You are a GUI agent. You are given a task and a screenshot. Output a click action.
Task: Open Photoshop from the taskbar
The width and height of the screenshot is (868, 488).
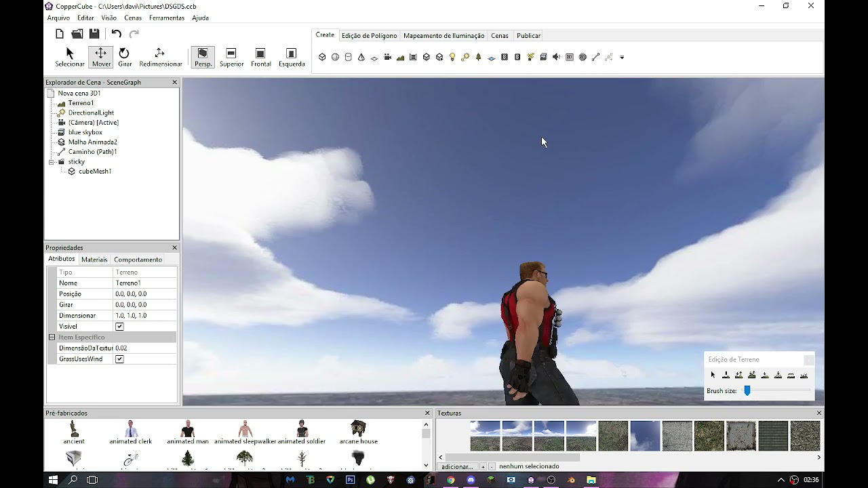point(351,480)
